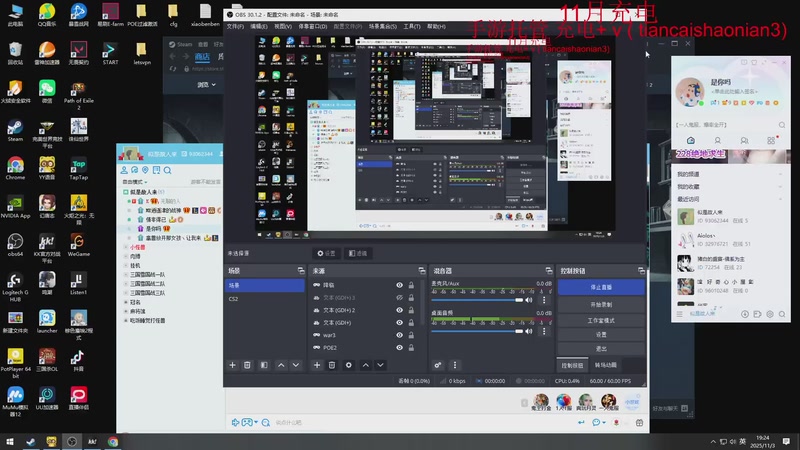Viewport: 800px width, 450px height.
Task: Open source properties gear in Sources panel
Action: click(348, 365)
